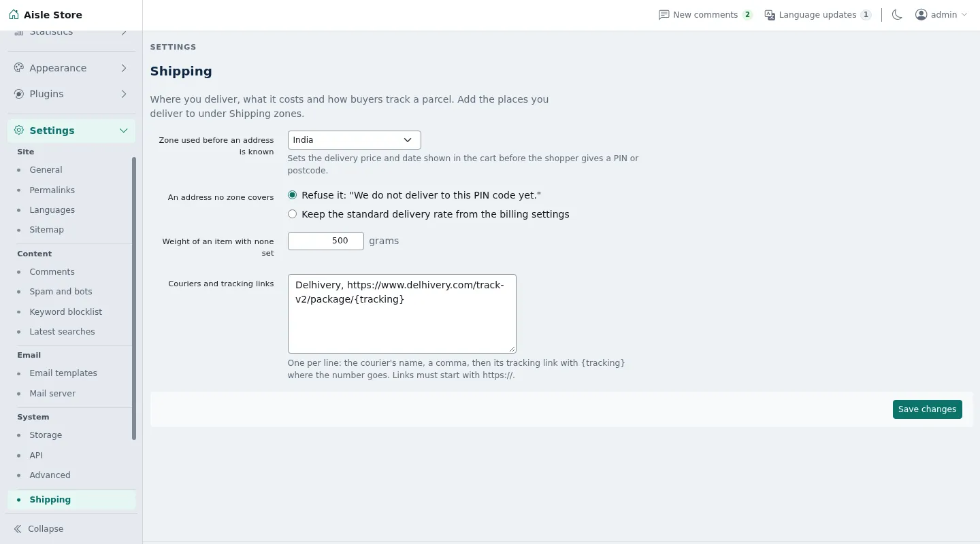Select Refuse it delivery option
980x544 pixels.
(293, 195)
